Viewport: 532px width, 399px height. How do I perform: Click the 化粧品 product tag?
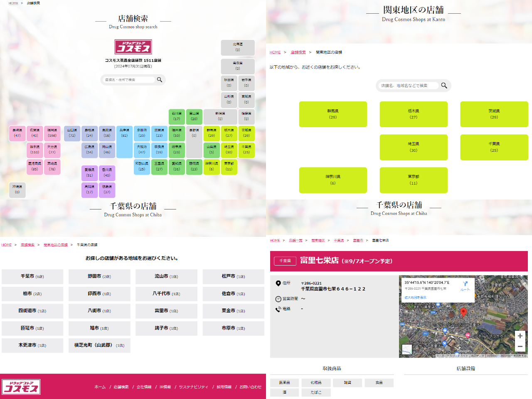click(316, 383)
